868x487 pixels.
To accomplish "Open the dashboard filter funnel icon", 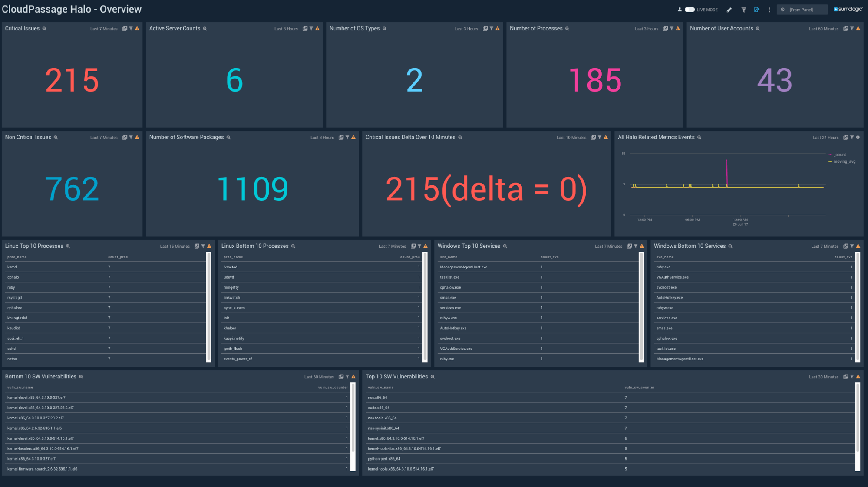I will point(743,10).
